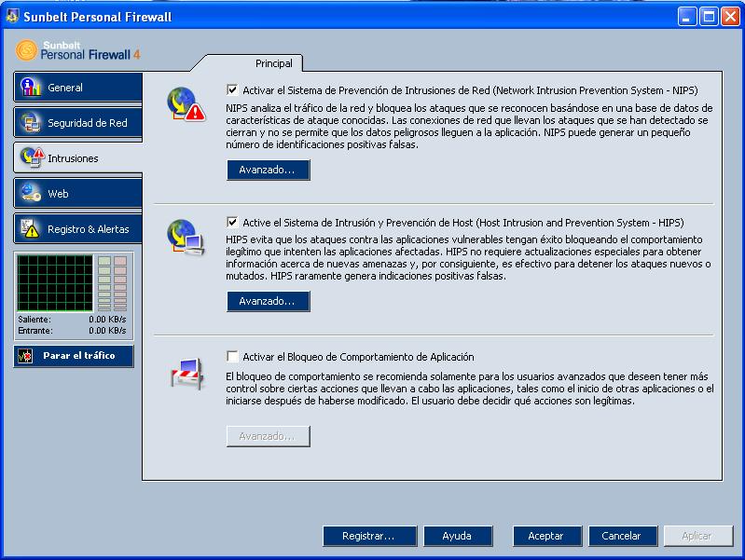
Task: Click the Intrusiones globe warning icon
Action: coord(33,157)
